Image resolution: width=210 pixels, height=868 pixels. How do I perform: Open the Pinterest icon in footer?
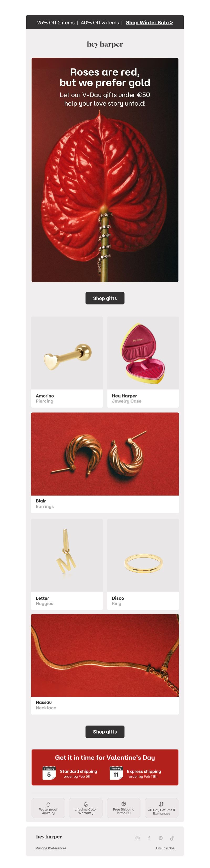click(161, 838)
